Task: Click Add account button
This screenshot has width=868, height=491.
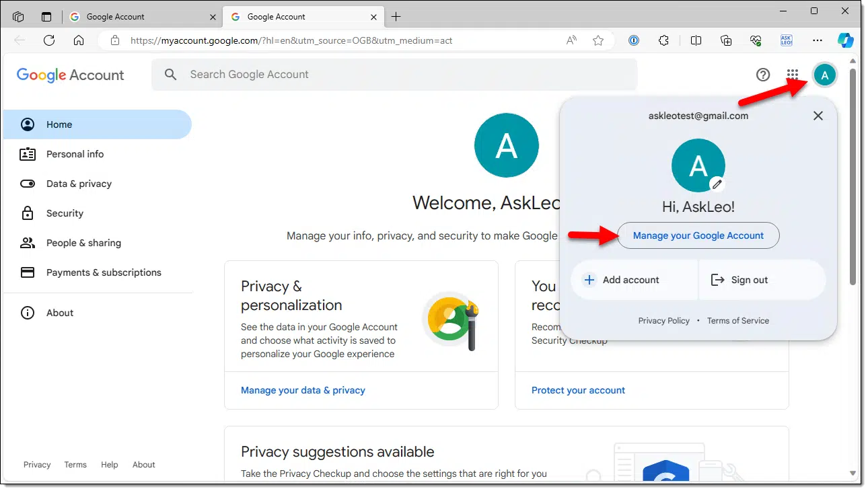Action: (x=634, y=280)
